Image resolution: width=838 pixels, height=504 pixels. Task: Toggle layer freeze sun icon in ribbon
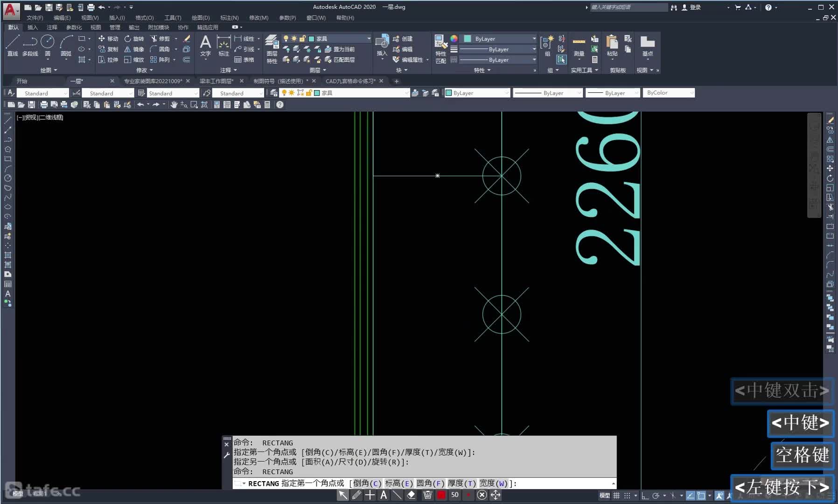click(x=294, y=39)
